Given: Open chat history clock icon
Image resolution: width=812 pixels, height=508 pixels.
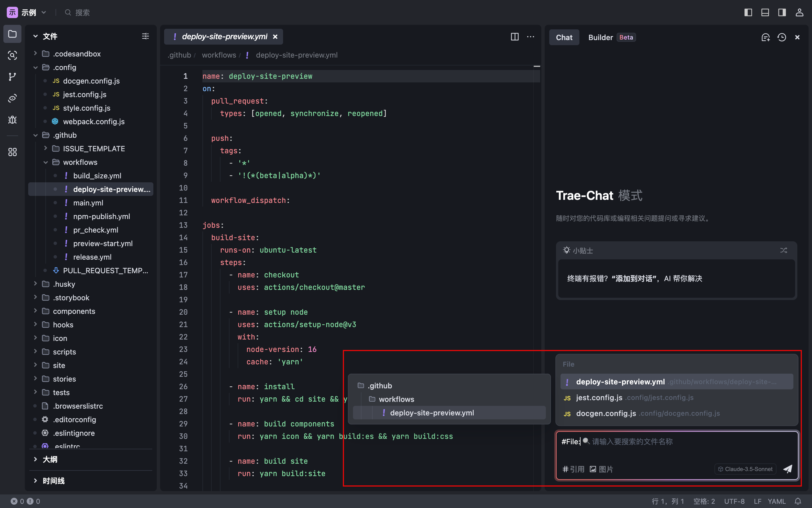Looking at the screenshot, I should click(x=782, y=37).
